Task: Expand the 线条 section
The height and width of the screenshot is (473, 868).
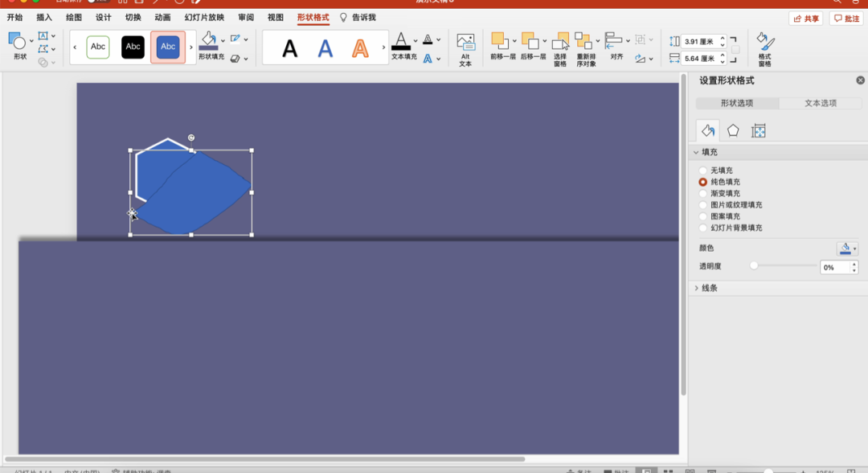Action: (x=696, y=288)
